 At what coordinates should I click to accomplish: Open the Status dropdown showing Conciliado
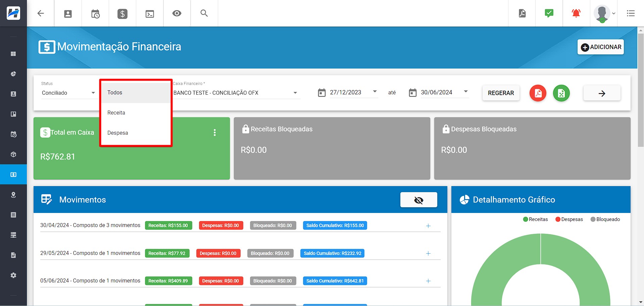[x=68, y=93]
